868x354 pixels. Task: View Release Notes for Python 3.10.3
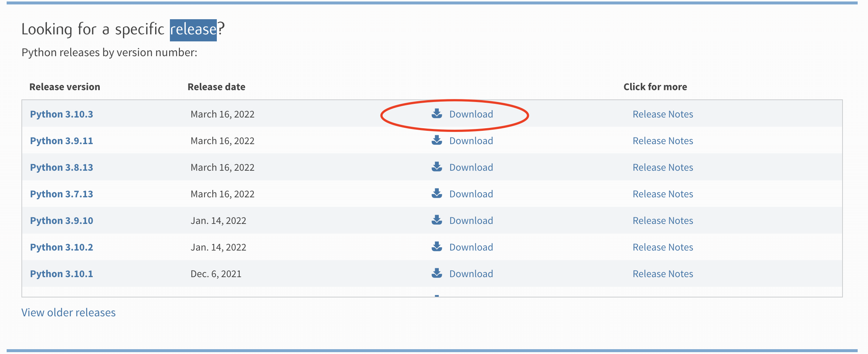(x=663, y=114)
